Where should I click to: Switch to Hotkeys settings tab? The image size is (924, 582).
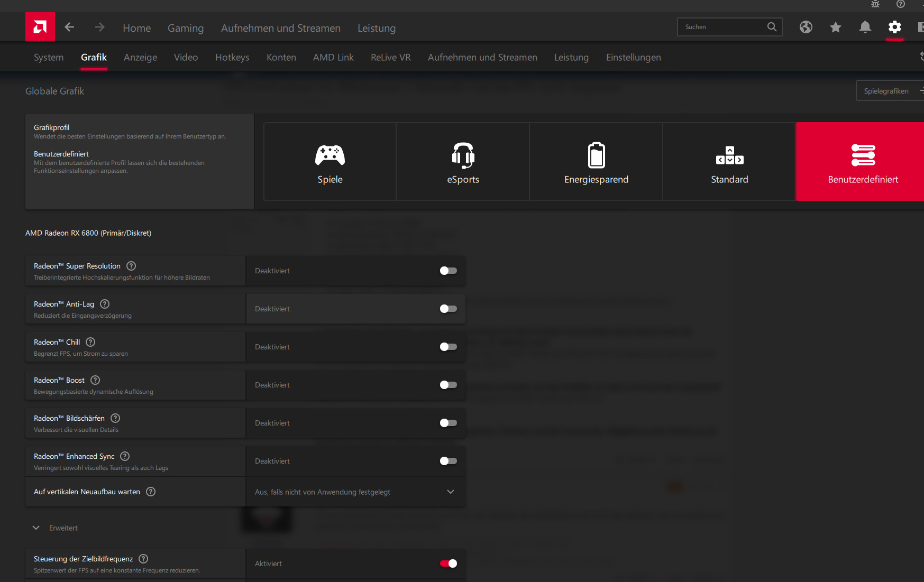pos(232,57)
